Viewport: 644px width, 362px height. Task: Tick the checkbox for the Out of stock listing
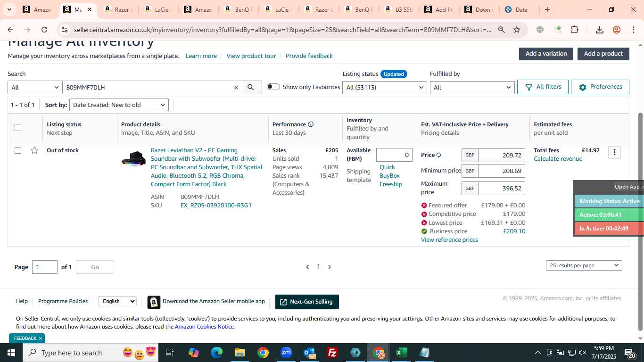(18, 150)
